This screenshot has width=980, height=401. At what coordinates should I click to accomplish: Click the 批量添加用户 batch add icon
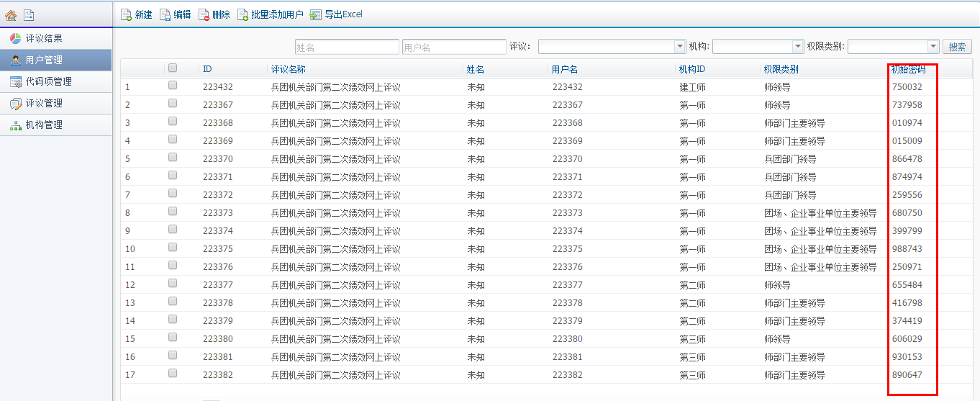(x=243, y=14)
